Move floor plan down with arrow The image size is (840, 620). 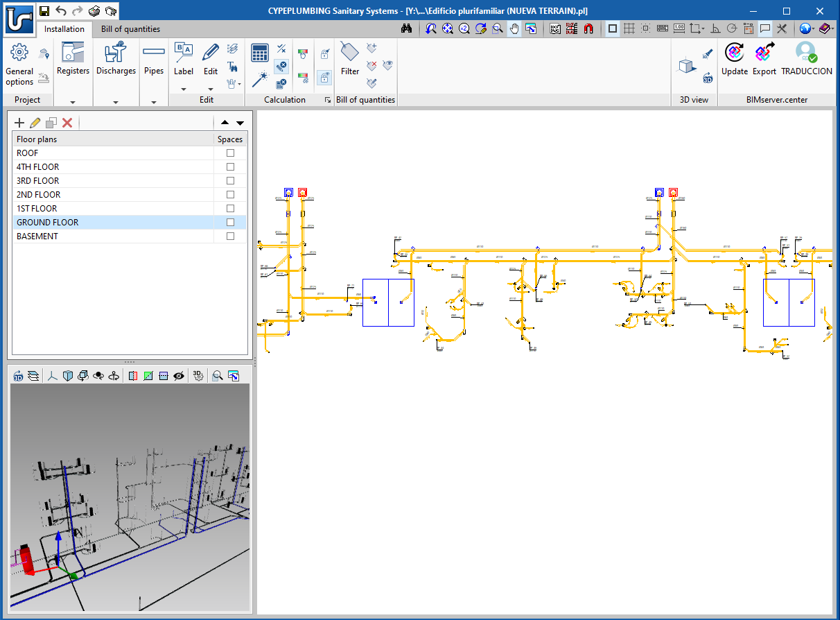(240, 123)
